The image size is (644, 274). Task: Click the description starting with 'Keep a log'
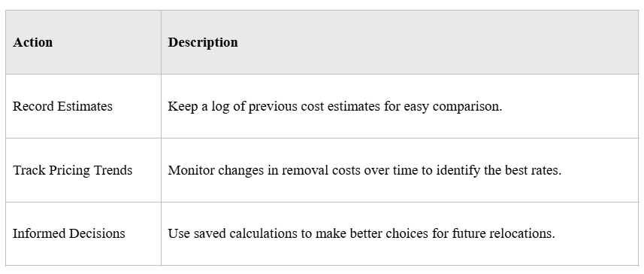click(x=334, y=107)
